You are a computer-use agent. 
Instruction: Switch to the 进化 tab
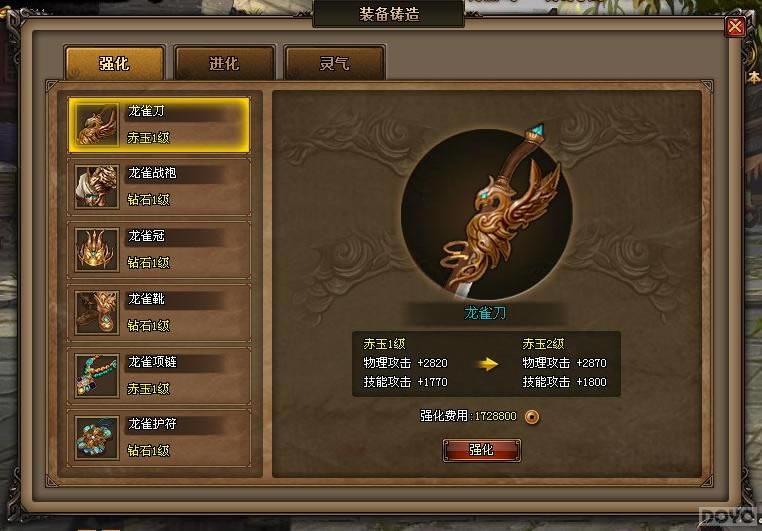[224, 63]
